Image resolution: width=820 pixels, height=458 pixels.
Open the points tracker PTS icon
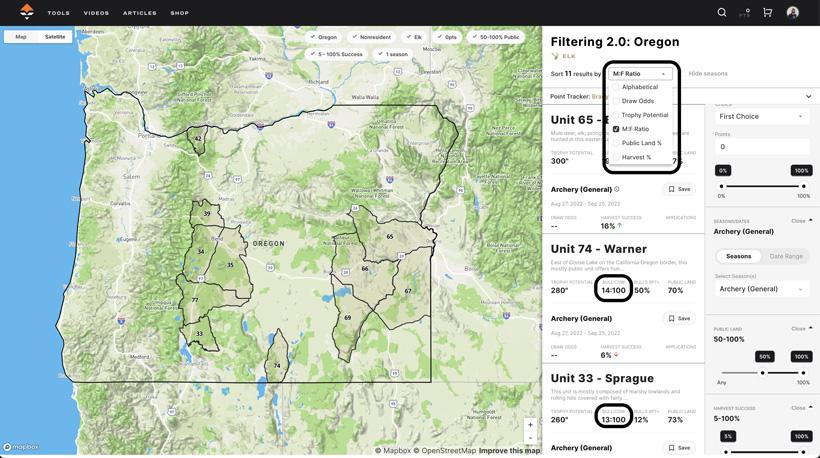tap(745, 13)
